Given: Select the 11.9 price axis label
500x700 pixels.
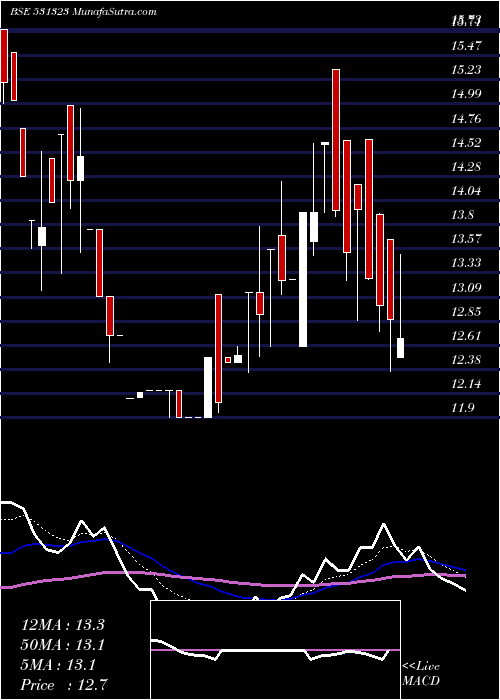Looking at the screenshot, I should (x=463, y=408).
